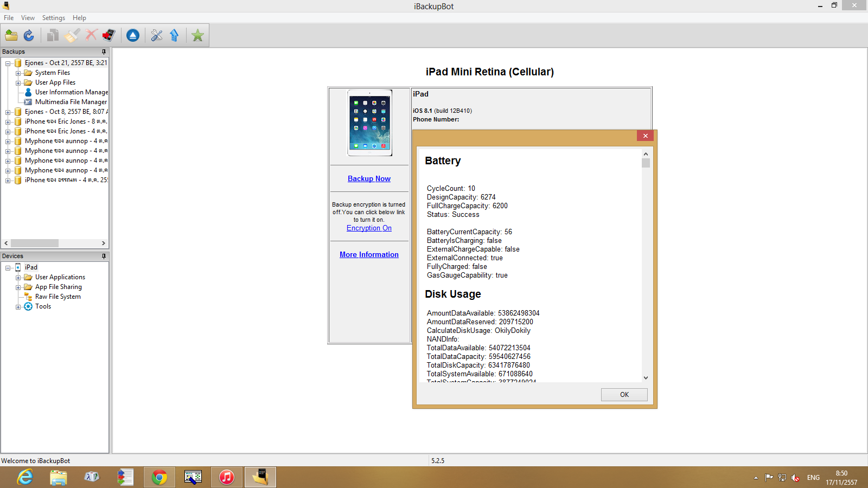868x488 pixels.
Task: Expand the Ejones Oct 8 backup node
Action: click(8, 112)
